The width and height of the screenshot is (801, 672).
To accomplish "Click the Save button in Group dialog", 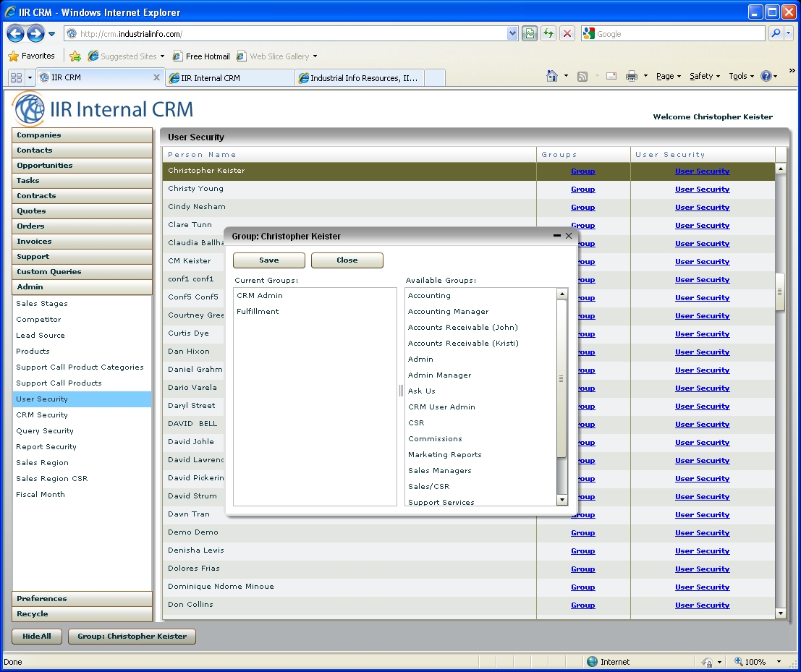I will click(x=268, y=260).
